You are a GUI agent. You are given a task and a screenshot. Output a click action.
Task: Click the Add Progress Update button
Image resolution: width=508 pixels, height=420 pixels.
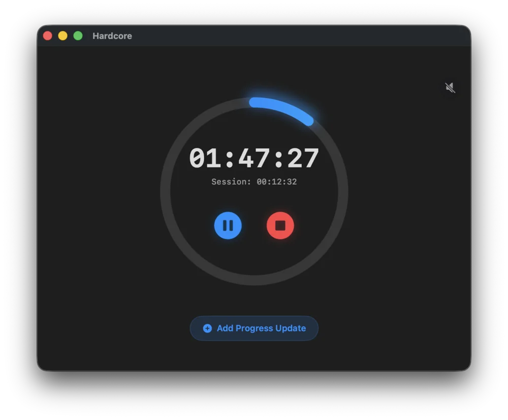point(254,328)
